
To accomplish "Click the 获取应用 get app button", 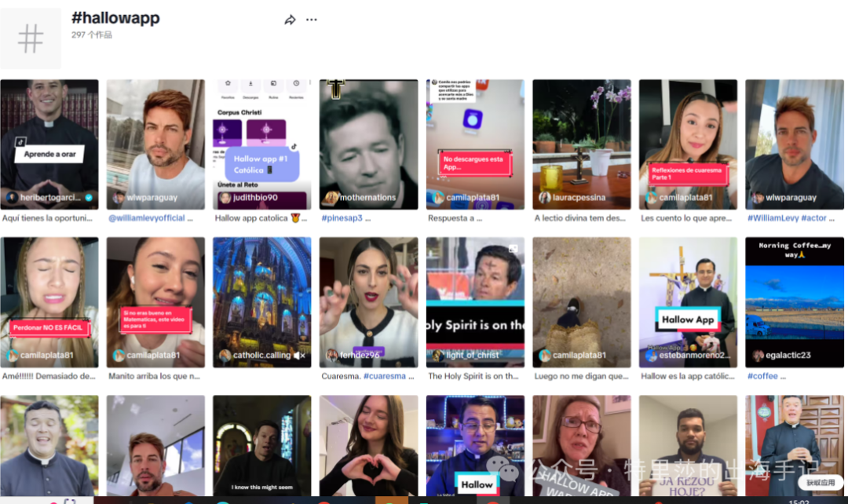I will click(821, 482).
